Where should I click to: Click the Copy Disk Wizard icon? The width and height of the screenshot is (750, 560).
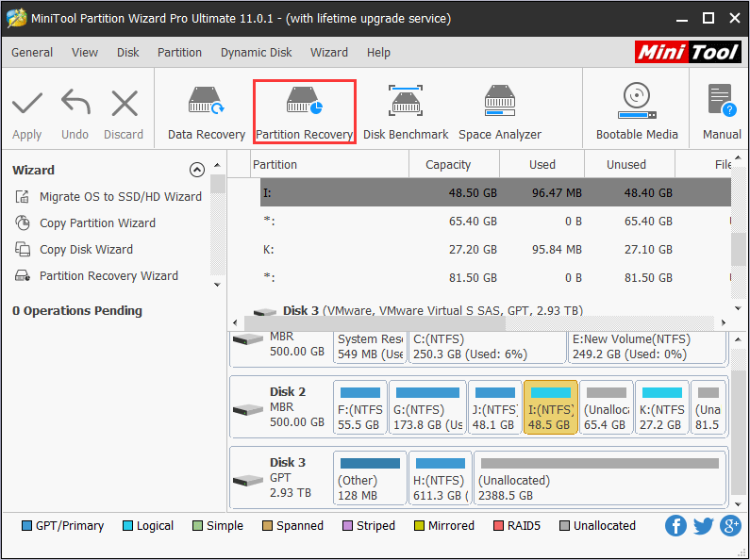point(23,249)
